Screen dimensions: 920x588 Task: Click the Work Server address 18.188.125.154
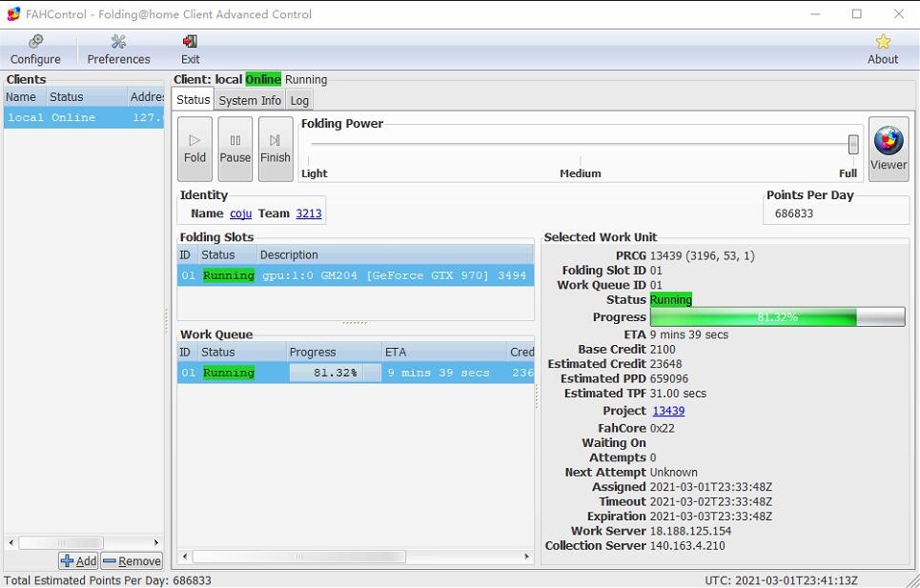point(690,531)
